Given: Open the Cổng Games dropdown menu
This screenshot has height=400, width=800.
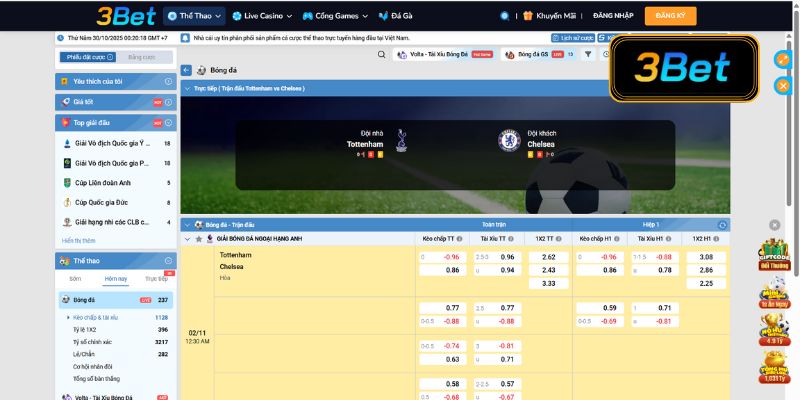Looking at the screenshot, I should [335, 16].
